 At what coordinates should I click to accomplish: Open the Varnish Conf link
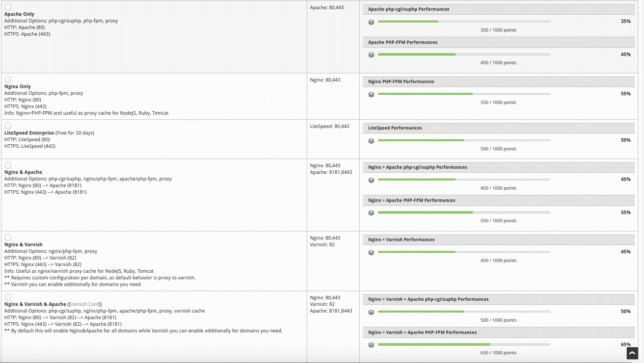[85, 304]
